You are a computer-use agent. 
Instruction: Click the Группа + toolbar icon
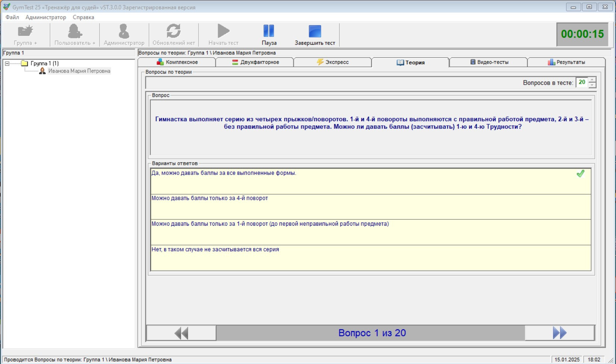coord(25,31)
